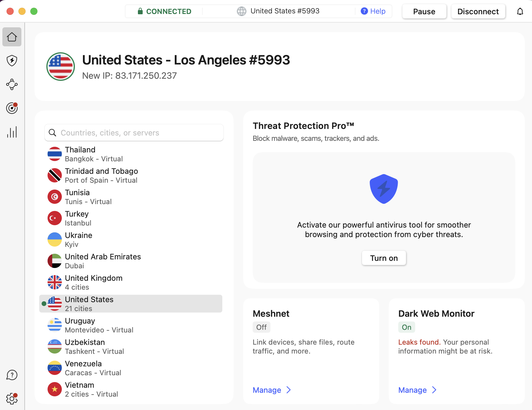This screenshot has width=532, height=410.
Task: Select Turkey Istanbul server
Action: [x=131, y=218]
